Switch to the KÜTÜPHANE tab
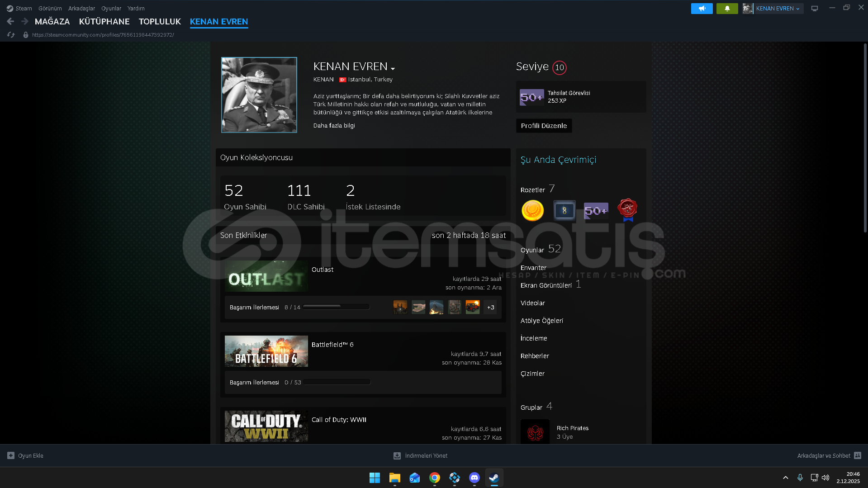Viewport: 868px width, 488px height. click(104, 22)
